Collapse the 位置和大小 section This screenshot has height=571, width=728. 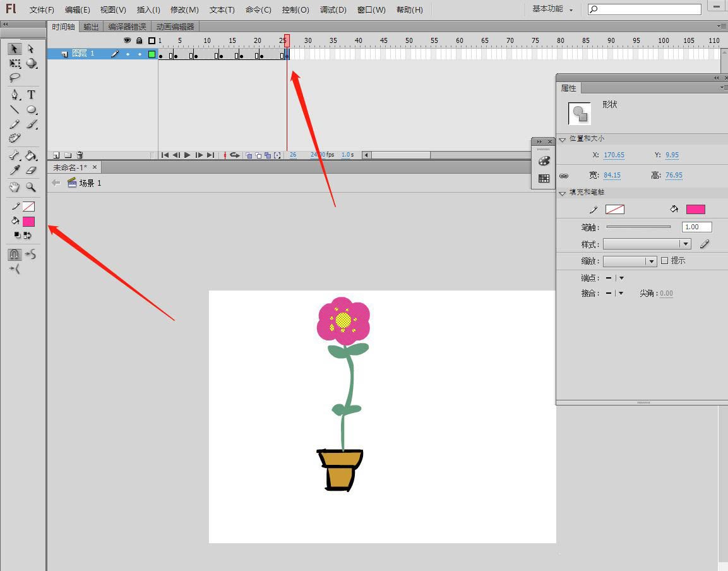(563, 139)
